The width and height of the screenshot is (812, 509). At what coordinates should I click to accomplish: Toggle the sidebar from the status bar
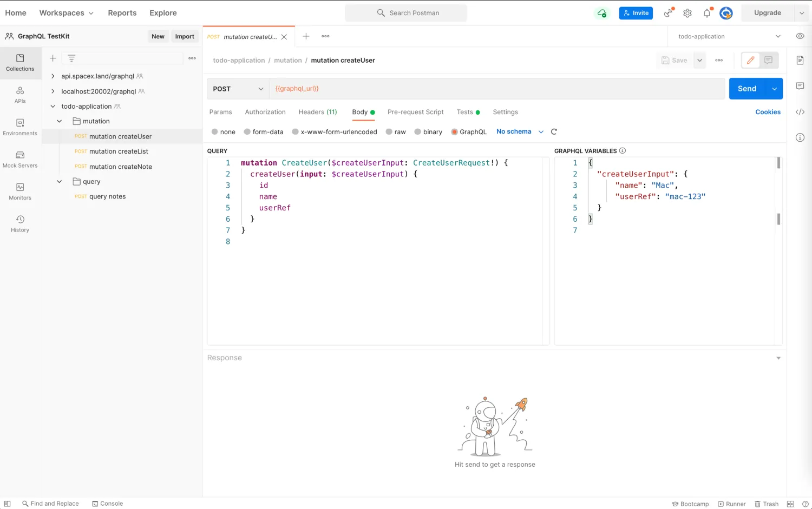(7, 504)
